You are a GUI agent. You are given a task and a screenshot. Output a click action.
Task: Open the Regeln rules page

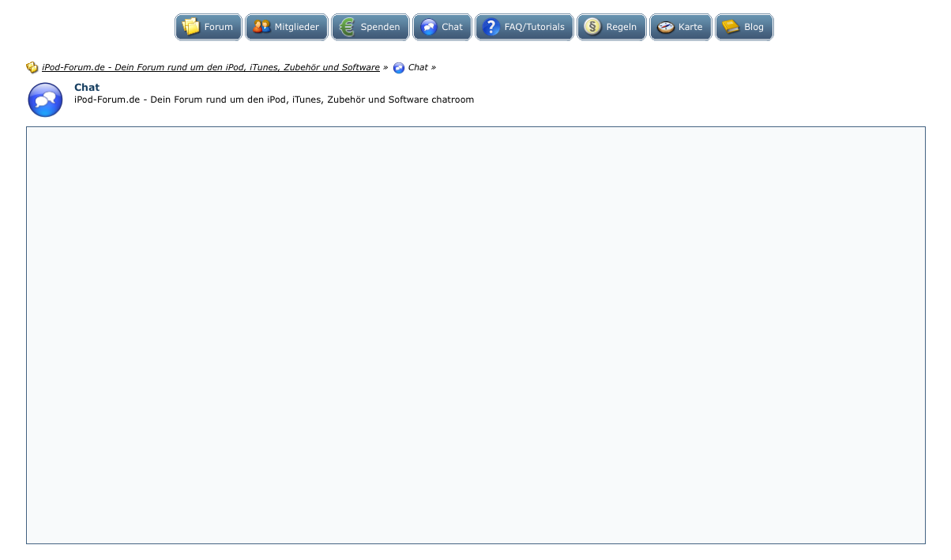click(611, 27)
